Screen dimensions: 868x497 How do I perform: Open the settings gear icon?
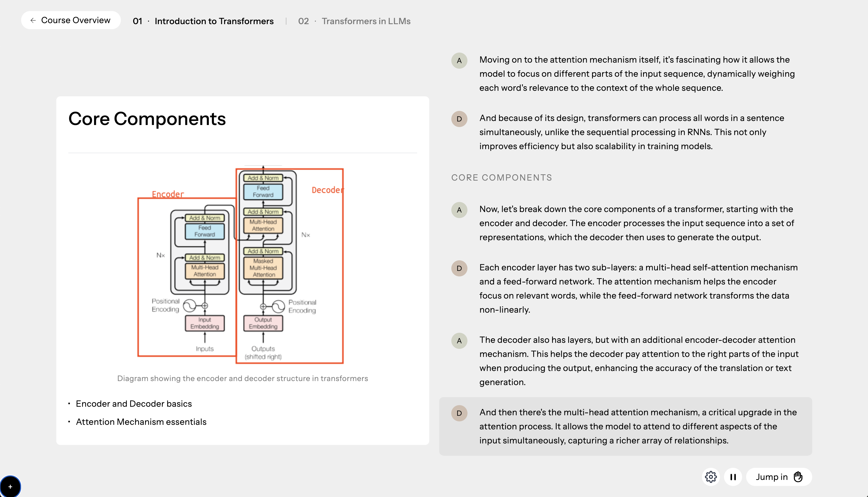pos(711,477)
